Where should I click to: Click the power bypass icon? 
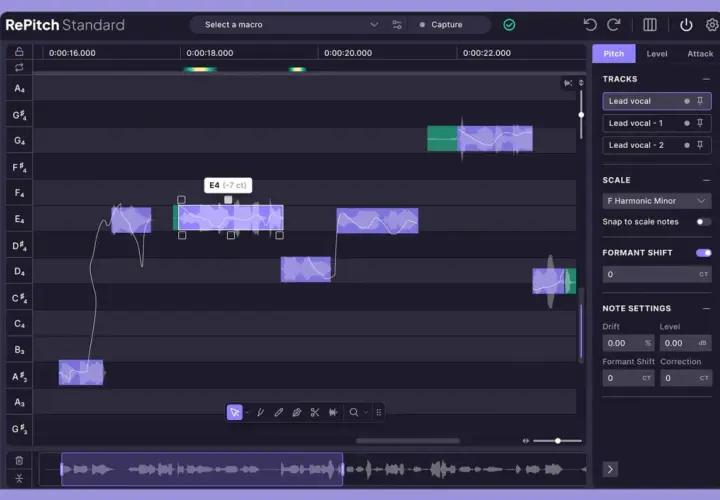(x=686, y=24)
